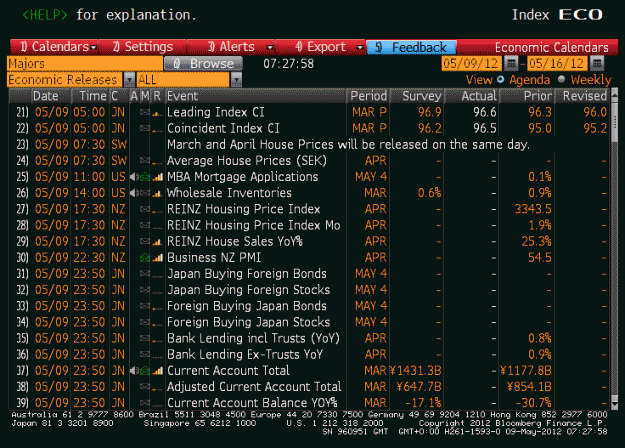
Task: Select the Leading Index CI event
Action: pos(216,112)
